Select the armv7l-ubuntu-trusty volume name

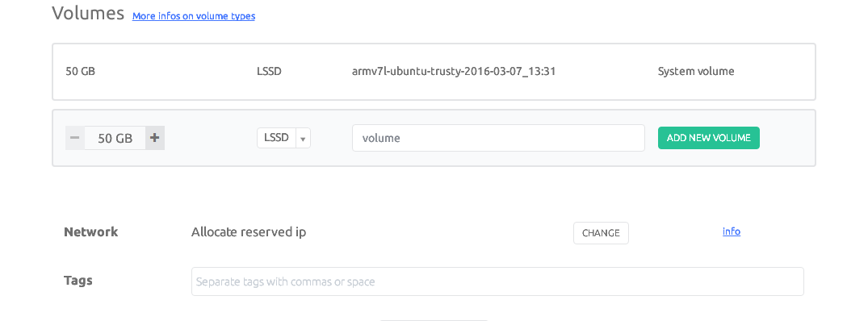[454, 71]
